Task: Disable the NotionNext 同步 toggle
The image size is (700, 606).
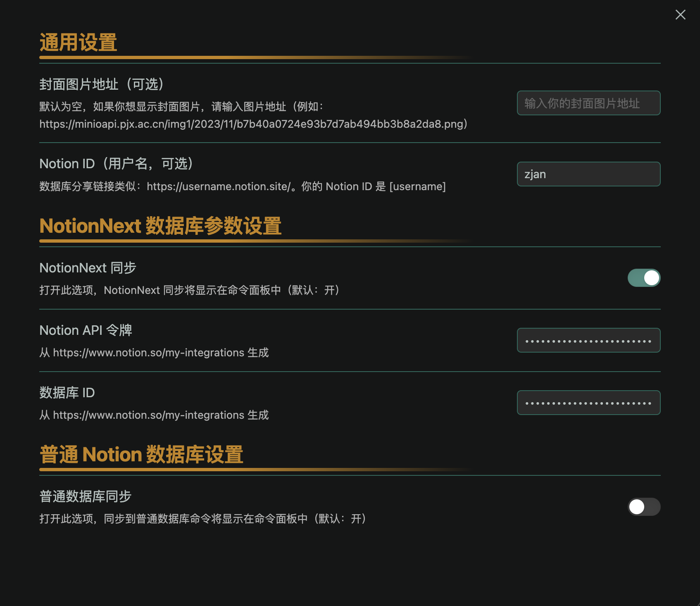Action: click(x=644, y=278)
